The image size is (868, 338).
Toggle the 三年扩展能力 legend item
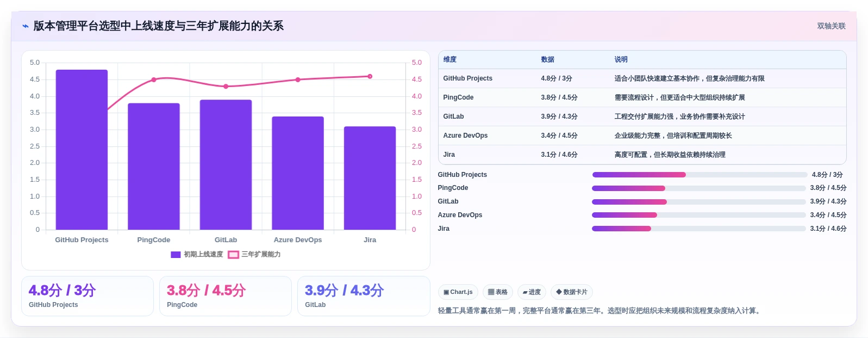(x=254, y=254)
